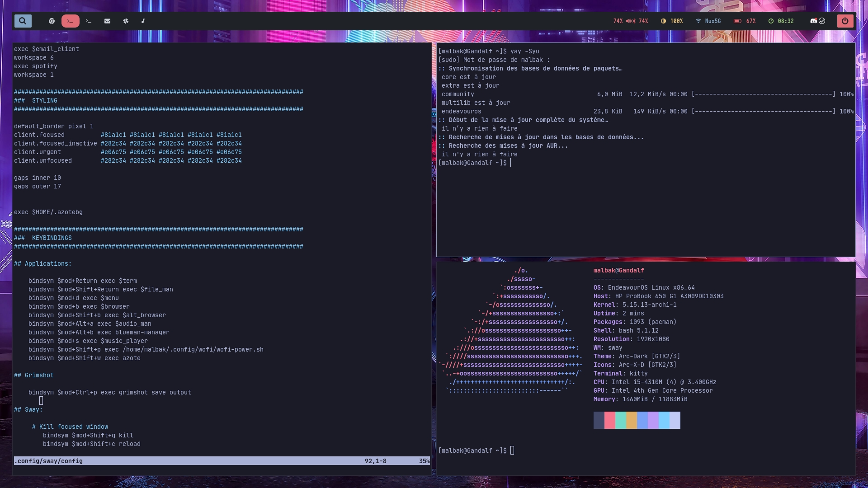
Task: Switch to the Chrome browser workspace icon
Action: (52, 21)
